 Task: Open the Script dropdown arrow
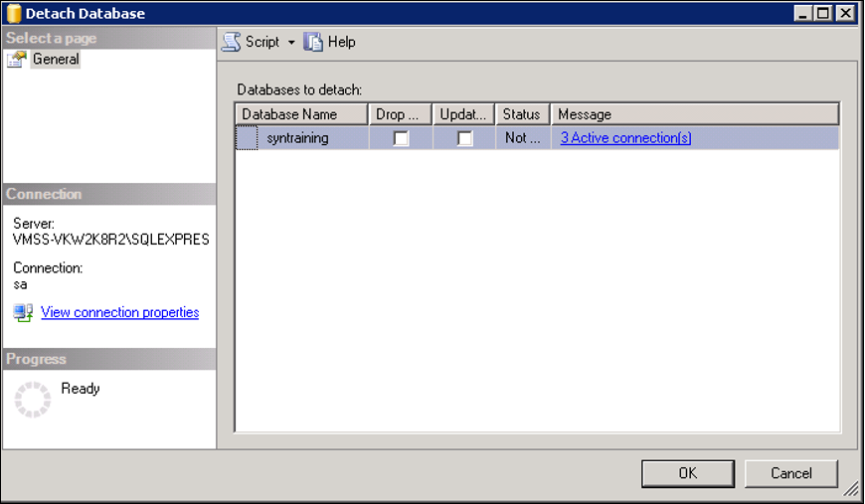(x=291, y=43)
